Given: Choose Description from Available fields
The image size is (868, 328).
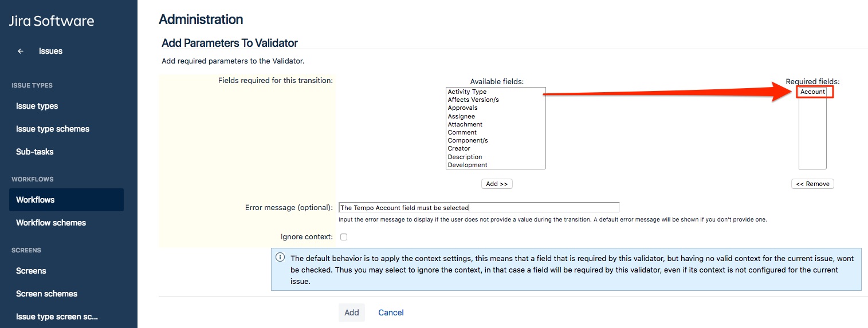Looking at the screenshot, I should pos(465,157).
